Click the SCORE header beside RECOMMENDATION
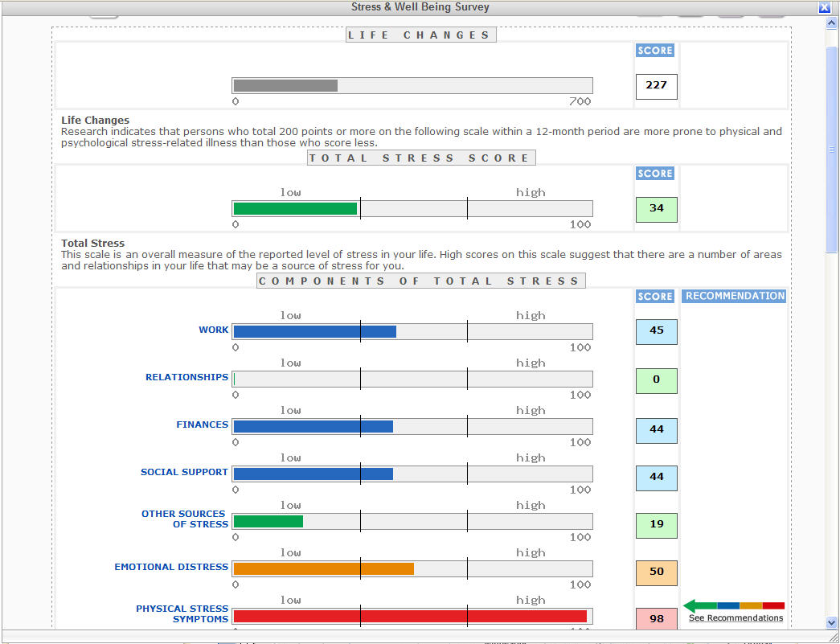This screenshot has width=840, height=644. point(654,297)
